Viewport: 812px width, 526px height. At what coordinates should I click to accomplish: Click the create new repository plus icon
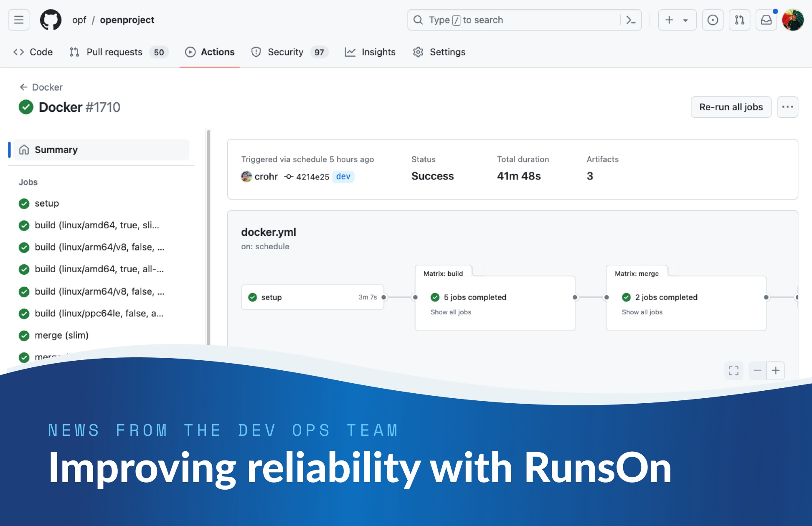[669, 20]
